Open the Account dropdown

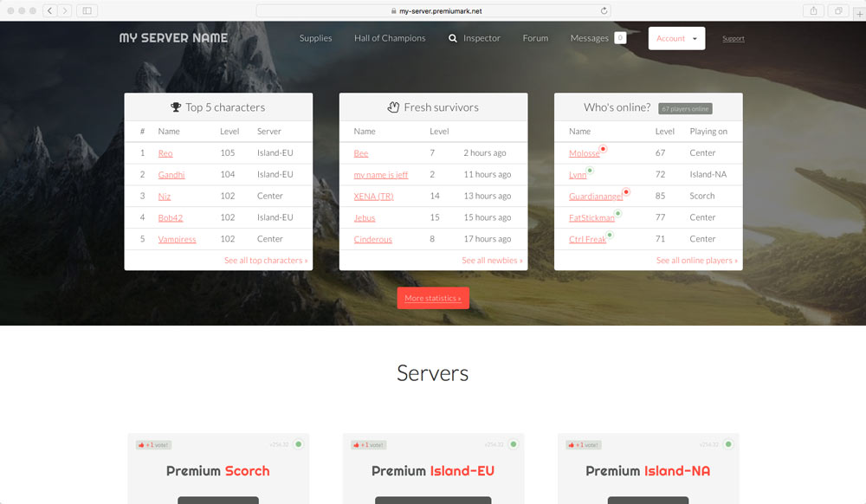[676, 38]
